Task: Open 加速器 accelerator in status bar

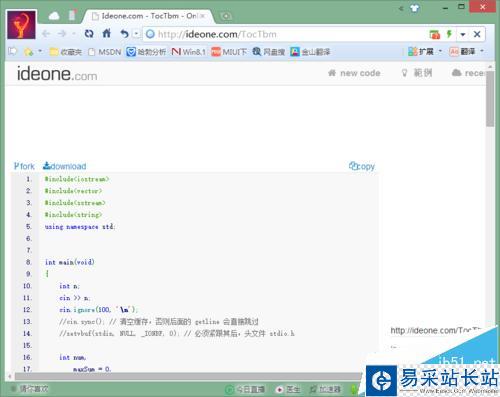Action: (325, 389)
